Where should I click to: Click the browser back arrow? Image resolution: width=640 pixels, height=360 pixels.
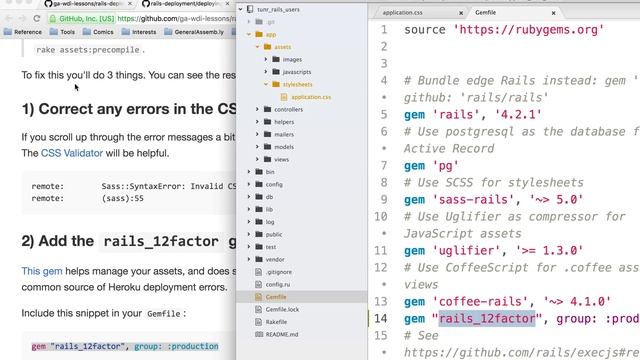coord(9,18)
